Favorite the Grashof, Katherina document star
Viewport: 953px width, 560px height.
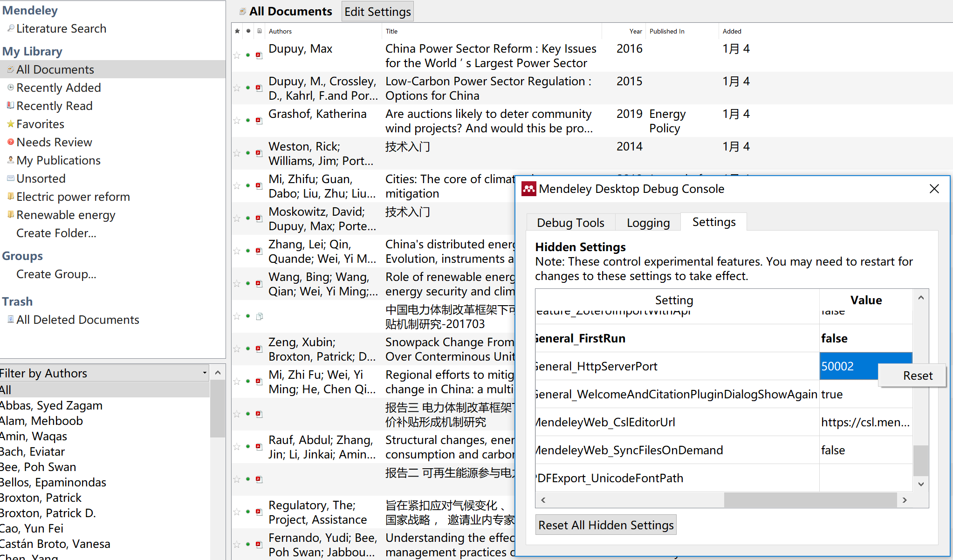(x=237, y=121)
